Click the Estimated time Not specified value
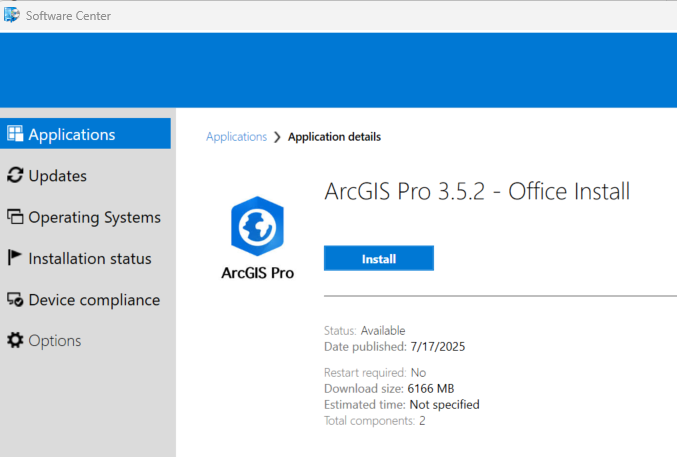Image resolution: width=677 pixels, height=457 pixels. (x=444, y=404)
